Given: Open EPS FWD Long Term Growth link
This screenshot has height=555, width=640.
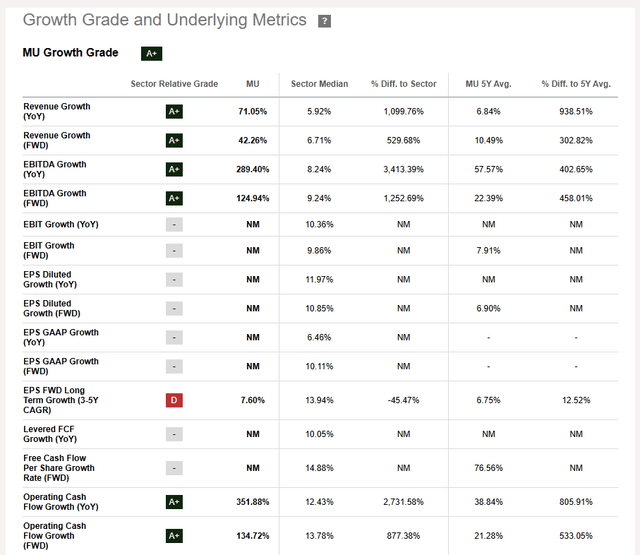Looking at the screenshot, I should (61, 400).
